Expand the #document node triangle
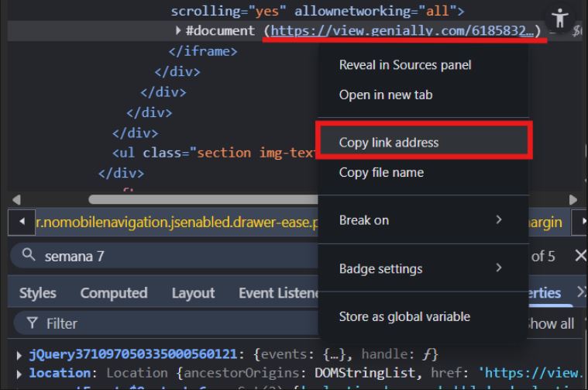 179,32
